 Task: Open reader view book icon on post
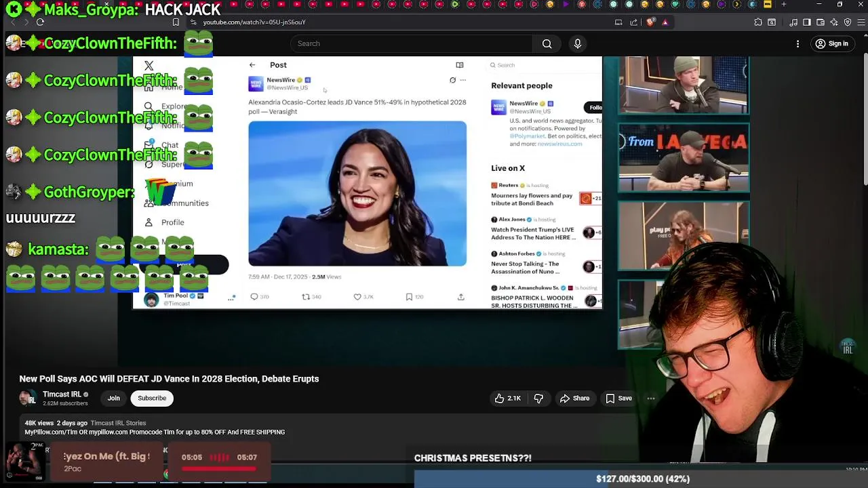(x=459, y=65)
